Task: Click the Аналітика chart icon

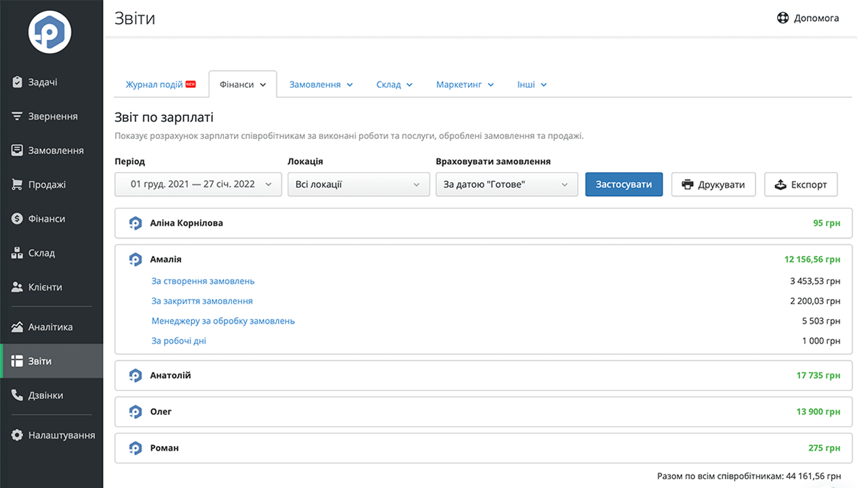Action: coord(18,327)
